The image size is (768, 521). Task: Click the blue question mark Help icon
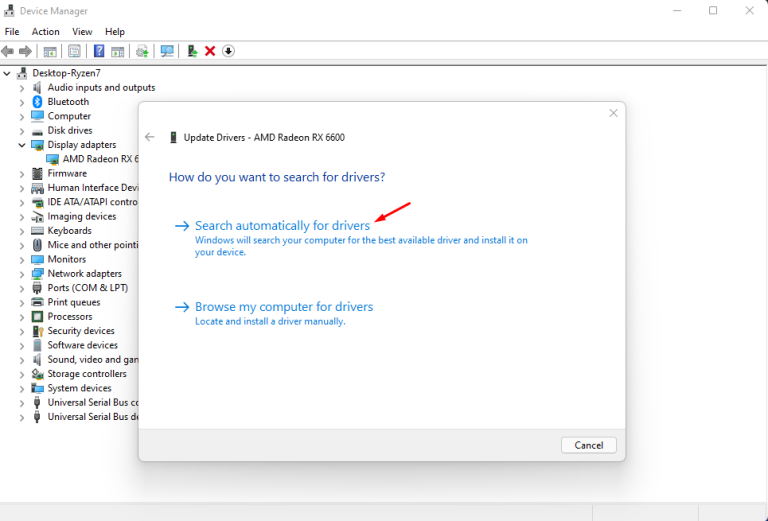[99, 51]
